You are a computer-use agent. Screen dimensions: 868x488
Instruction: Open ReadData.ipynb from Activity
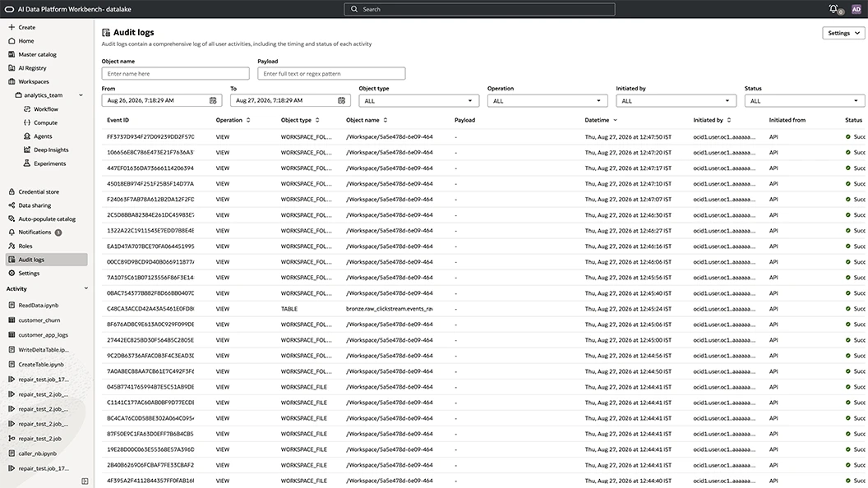38,306
